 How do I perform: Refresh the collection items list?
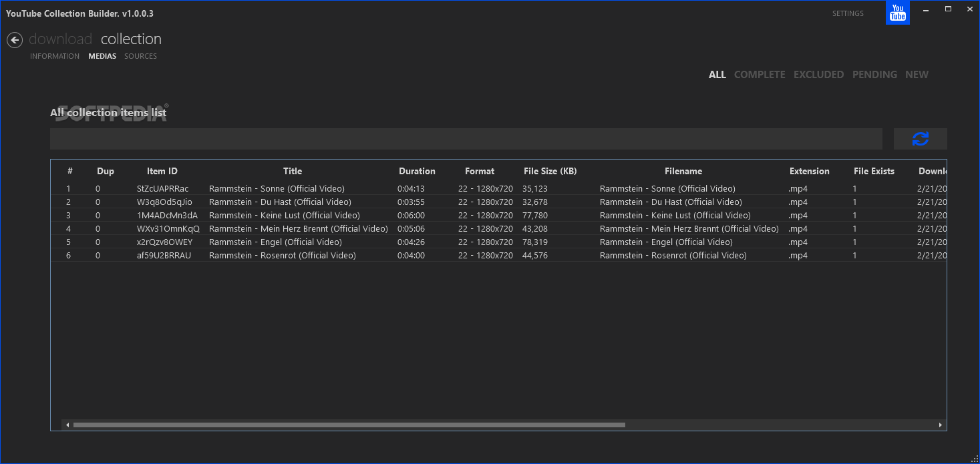(x=920, y=139)
